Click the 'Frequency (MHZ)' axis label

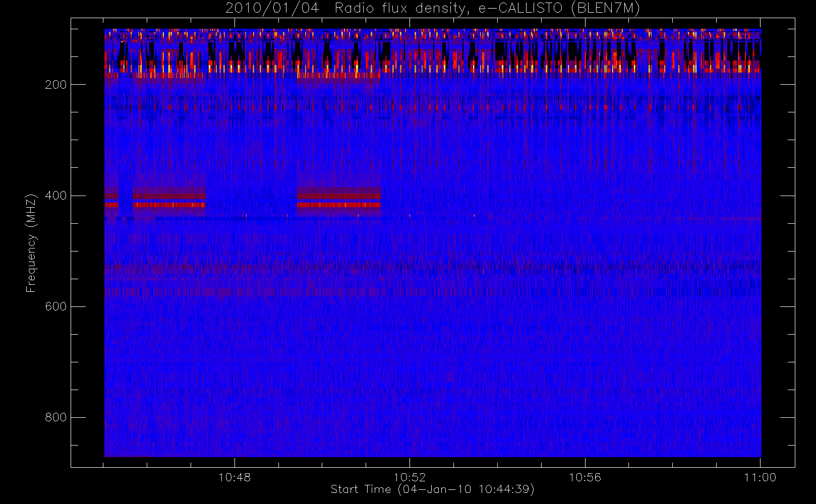tap(31, 243)
